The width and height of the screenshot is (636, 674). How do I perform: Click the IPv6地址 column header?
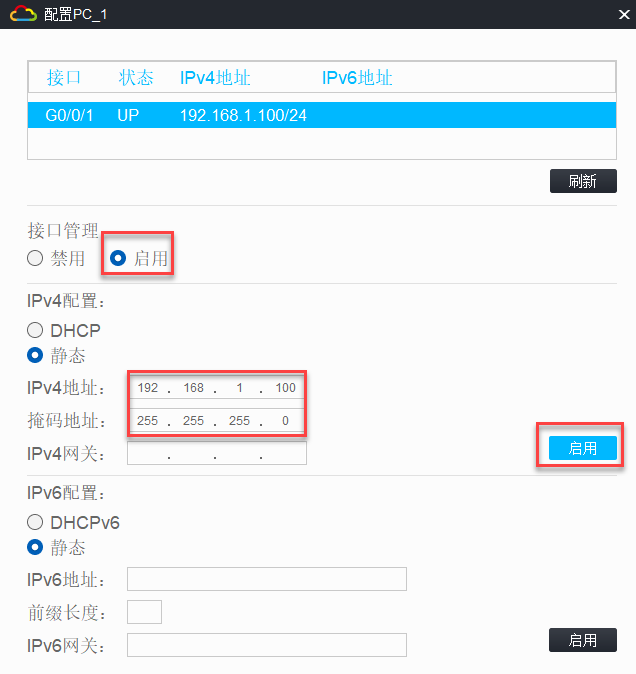357,78
